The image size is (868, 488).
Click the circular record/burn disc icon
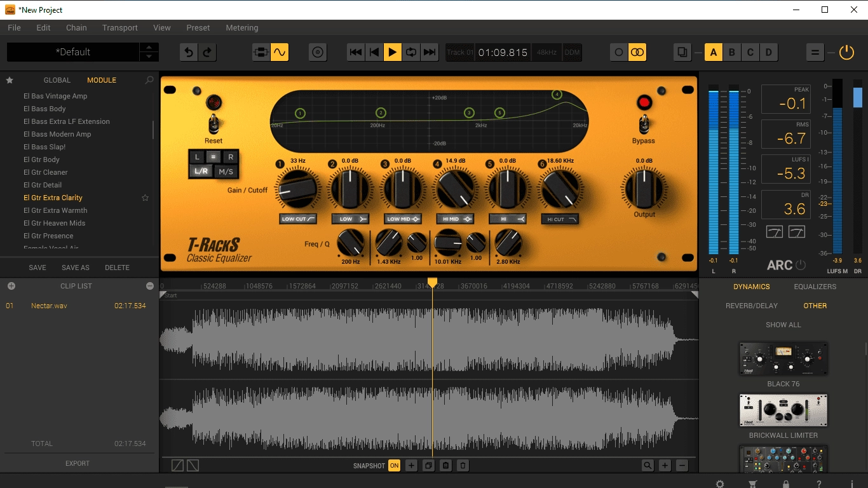(x=318, y=52)
